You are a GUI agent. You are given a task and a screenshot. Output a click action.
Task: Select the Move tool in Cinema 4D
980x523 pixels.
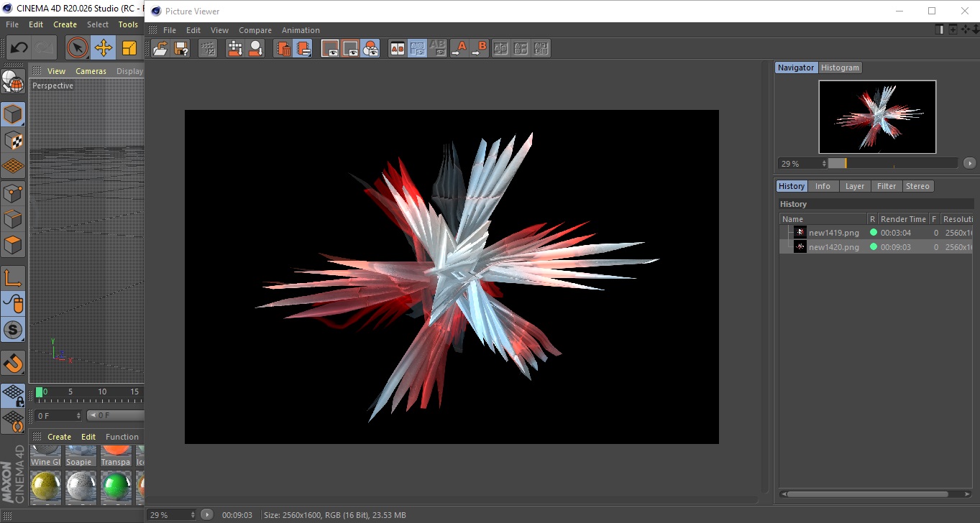104,48
